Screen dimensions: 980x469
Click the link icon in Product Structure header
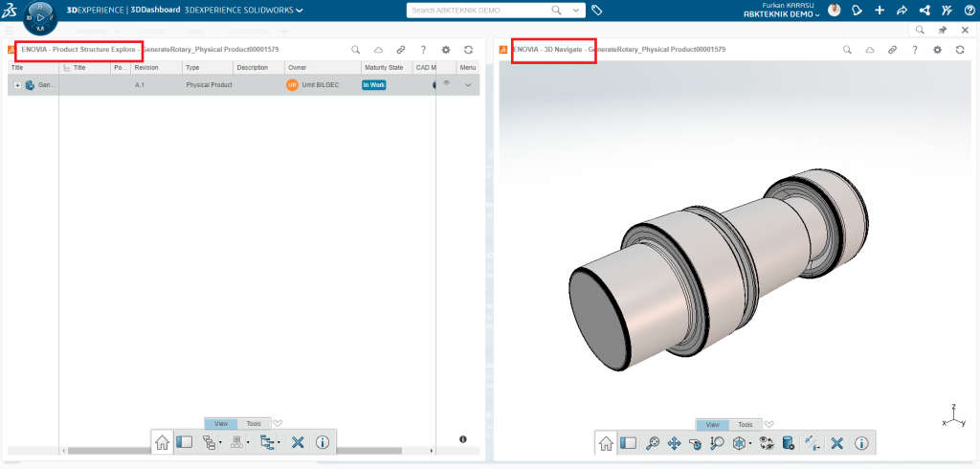pyautogui.click(x=401, y=49)
